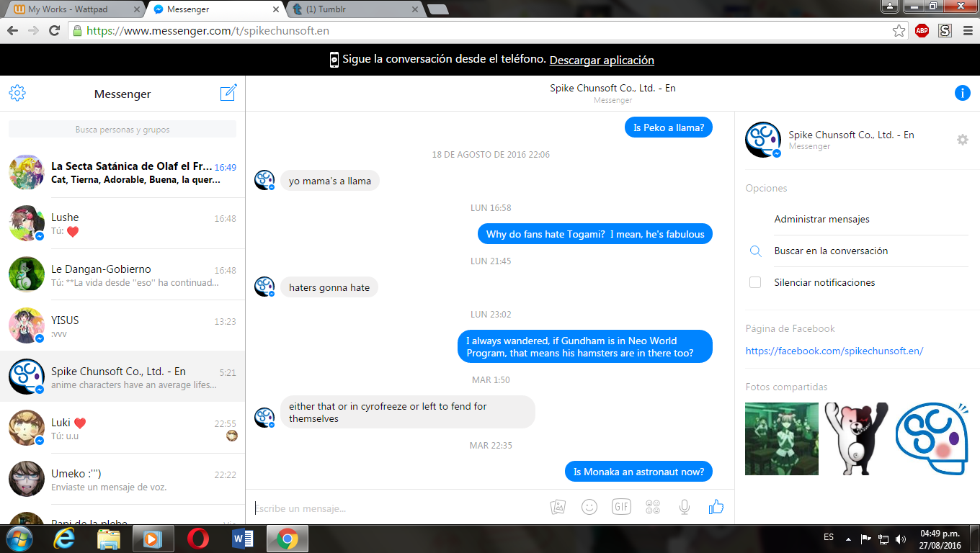The image size is (980, 553).
Task: Open the facebook.com/spikechunsoft.en link
Action: pyautogui.click(x=834, y=351)
